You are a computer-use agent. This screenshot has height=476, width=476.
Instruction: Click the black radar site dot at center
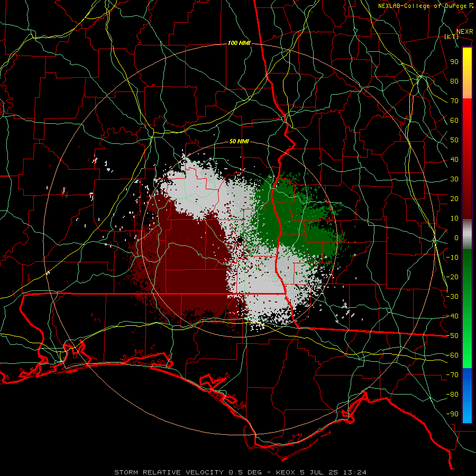click(x=240, y=240)
